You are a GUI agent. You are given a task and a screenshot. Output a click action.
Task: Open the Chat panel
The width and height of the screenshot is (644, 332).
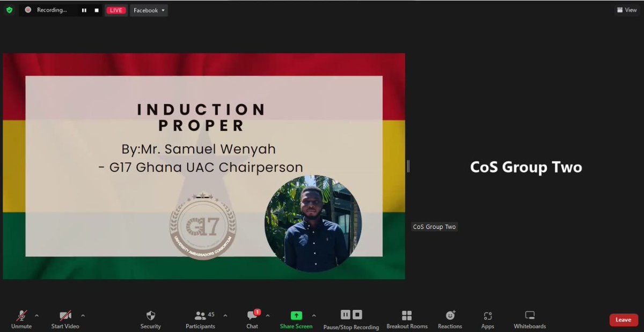point(252,320)
